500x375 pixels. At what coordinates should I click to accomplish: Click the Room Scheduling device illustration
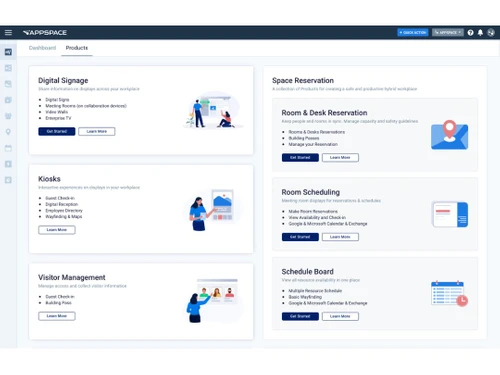[x=450, y=214]
